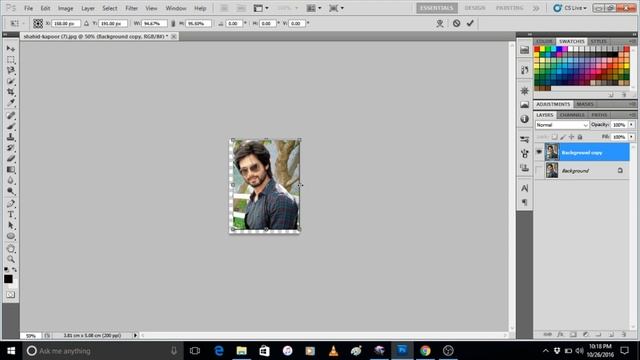
Task: Select the Zoom tool
Action: click(11, 259)
